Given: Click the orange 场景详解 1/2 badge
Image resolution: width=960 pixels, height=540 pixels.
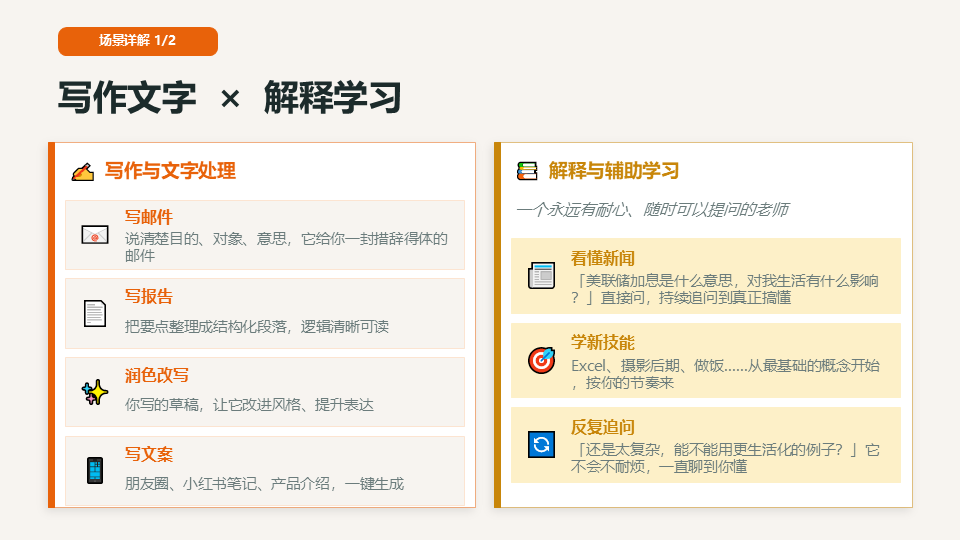Looking at the screenshot, I should 138,41.
